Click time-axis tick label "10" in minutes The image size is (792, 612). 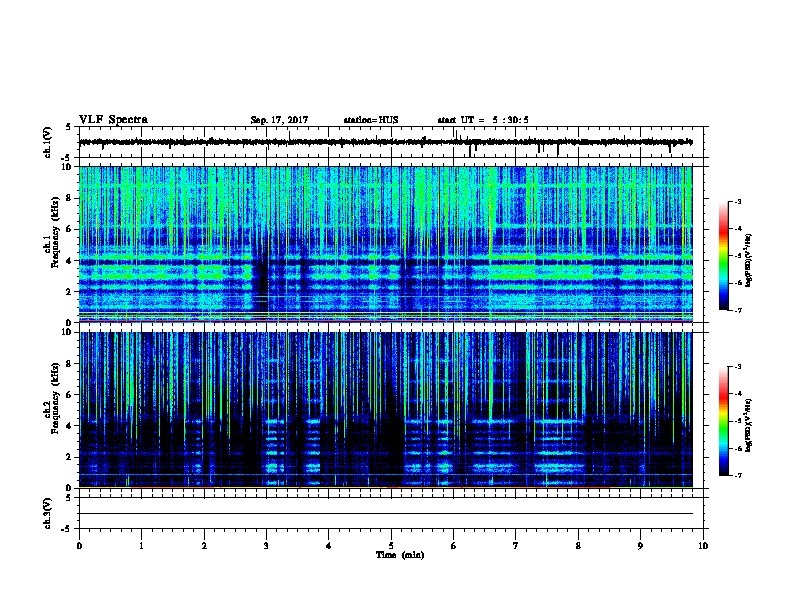point(703,546)
